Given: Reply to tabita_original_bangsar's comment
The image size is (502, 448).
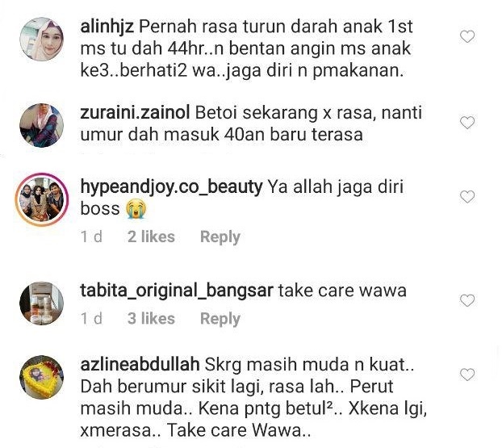Looking at the screenshot, I should (220, 319).
